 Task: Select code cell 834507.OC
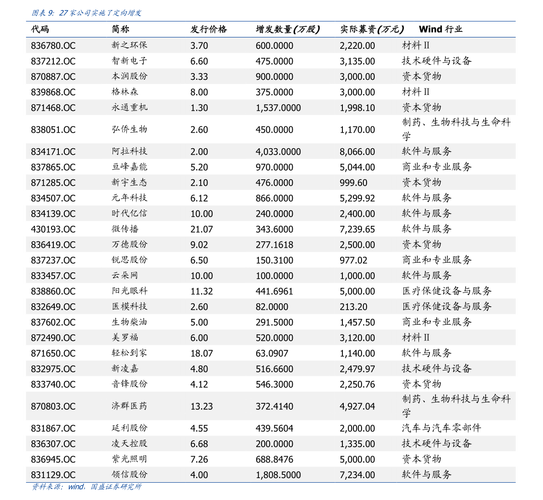tap(53, 198)
